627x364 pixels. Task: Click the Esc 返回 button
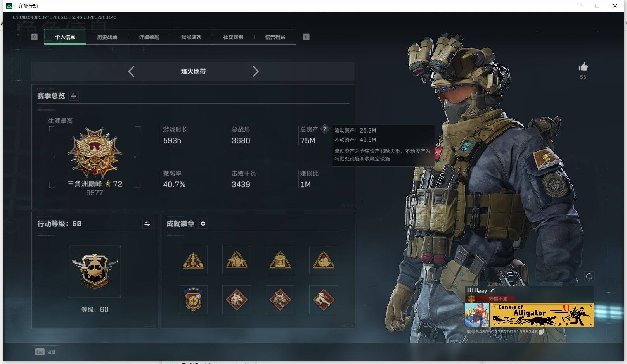tap(45, 352)
